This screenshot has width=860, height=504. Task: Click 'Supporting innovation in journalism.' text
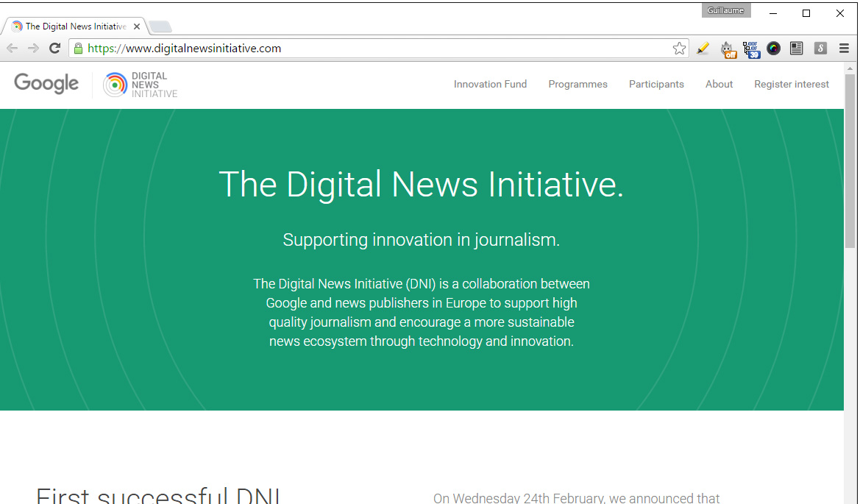[x=422, y=240]
